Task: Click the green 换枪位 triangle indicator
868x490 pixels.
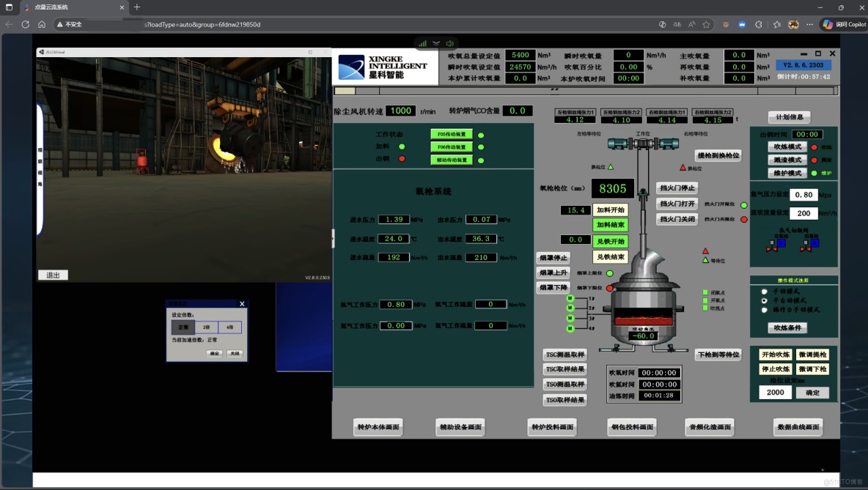Action: tap(611, 168)
